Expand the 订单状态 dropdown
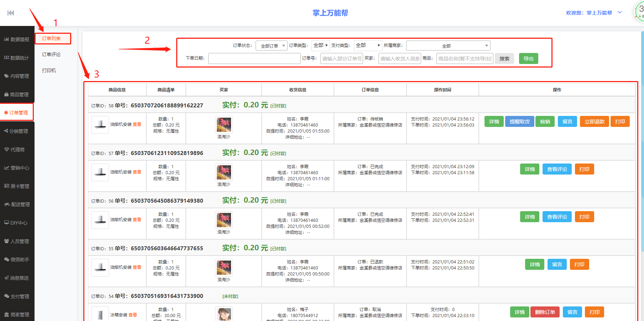The height and width of the screenshot is (321, 644). (271, 46)
